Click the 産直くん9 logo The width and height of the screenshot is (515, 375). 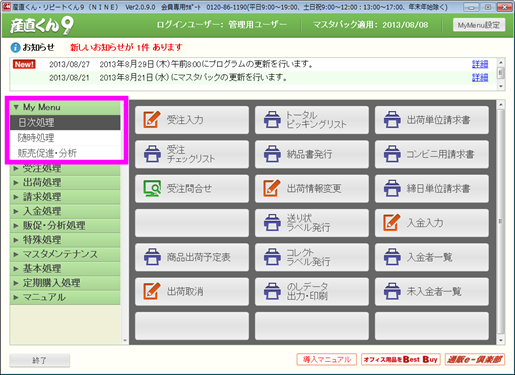tap(42, 25)
